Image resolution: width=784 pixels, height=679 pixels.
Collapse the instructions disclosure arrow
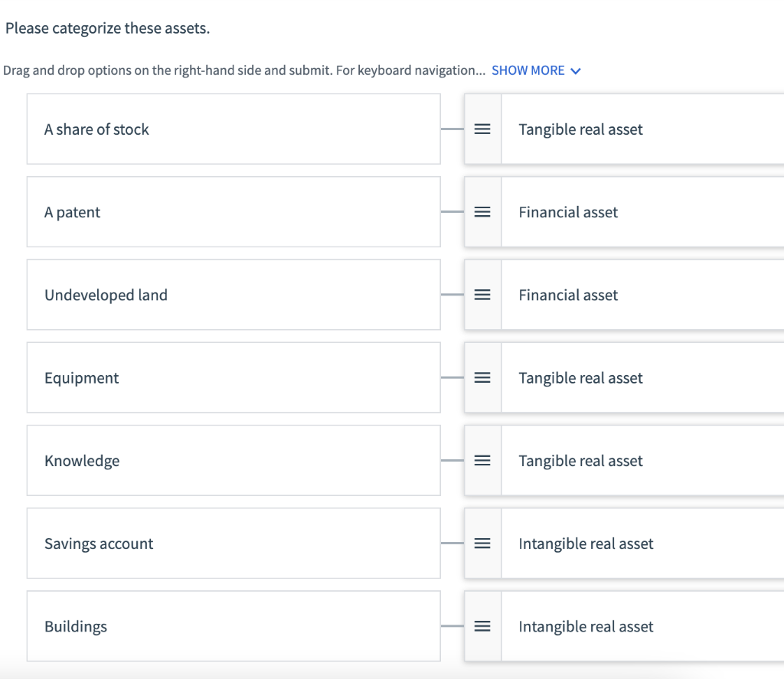(x=576, y=70)
